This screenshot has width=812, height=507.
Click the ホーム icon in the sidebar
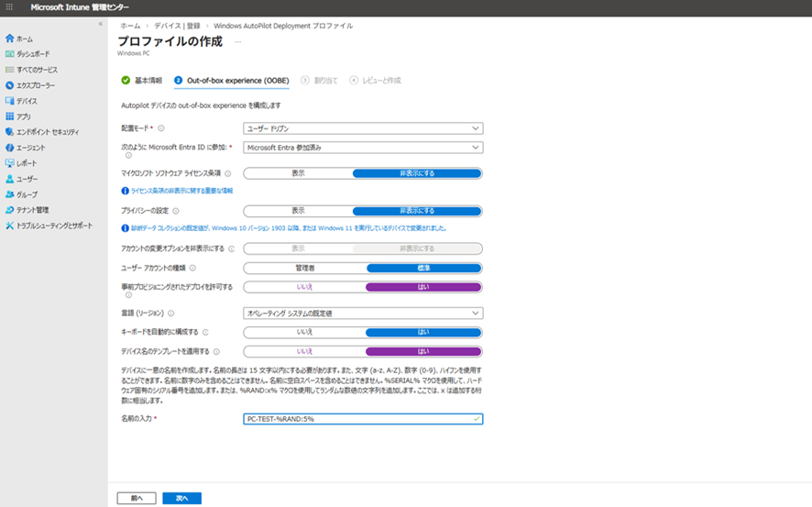9,39
